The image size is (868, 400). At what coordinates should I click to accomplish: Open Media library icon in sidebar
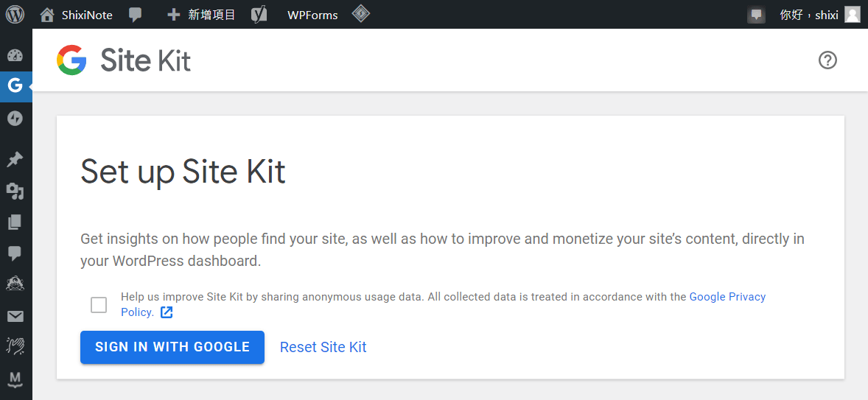15,192
